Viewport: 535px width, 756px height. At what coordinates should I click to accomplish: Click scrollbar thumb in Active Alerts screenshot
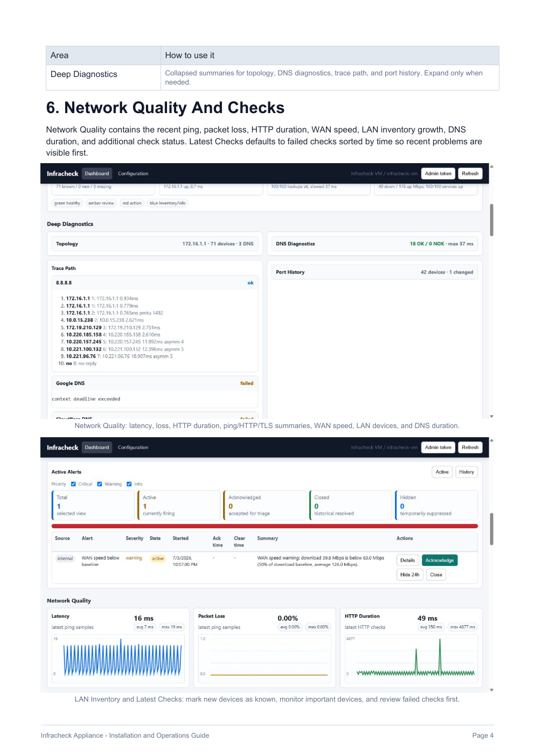pos(491,529)
